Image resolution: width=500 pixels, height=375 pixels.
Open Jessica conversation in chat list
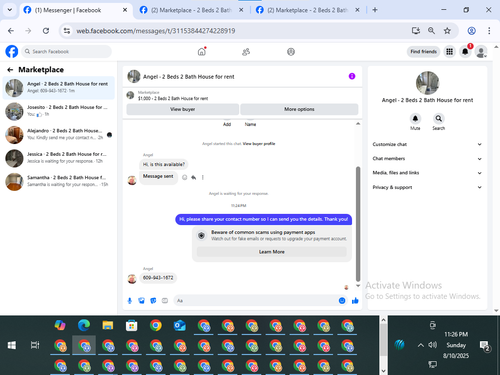point(59,158)
